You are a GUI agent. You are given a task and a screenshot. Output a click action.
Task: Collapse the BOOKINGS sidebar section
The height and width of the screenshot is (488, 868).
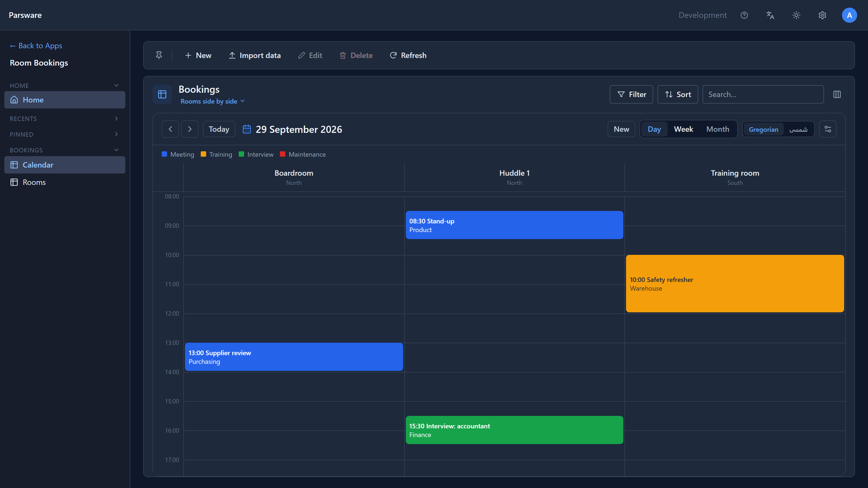coord(116,150)
